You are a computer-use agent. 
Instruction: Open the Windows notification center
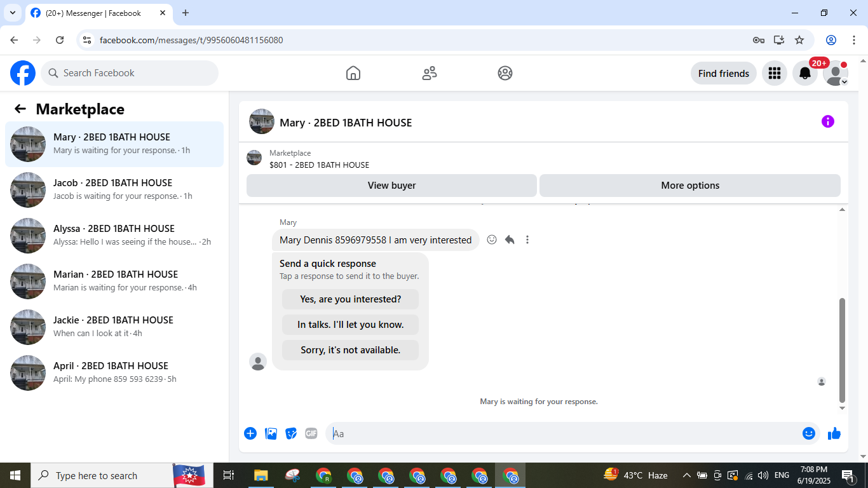[x=848, y=475]
